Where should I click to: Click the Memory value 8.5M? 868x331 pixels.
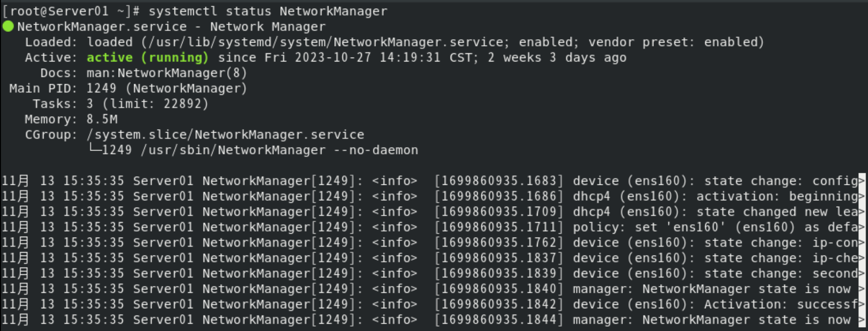coord(102,119)
